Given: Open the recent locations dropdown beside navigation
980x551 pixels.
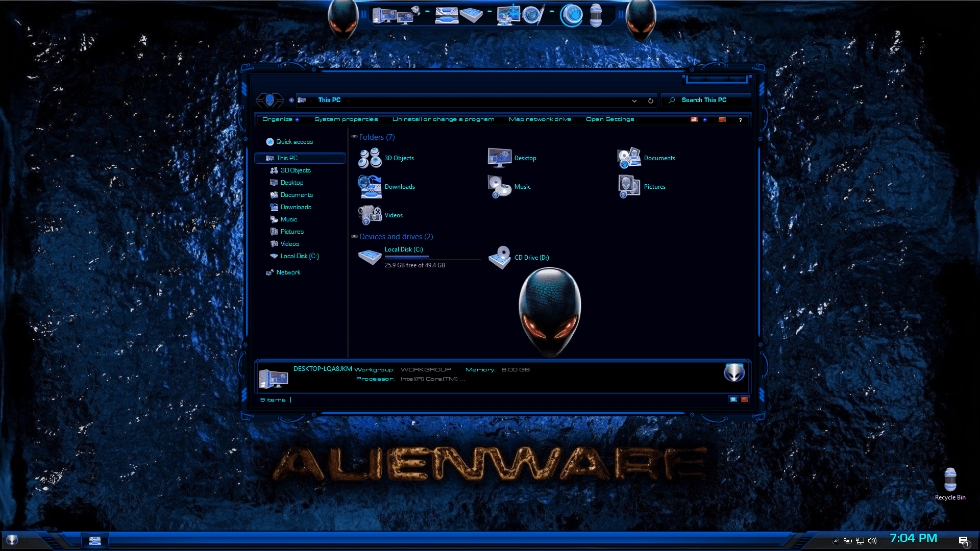Looking at the screenshot, I should [x=291, y=100].
